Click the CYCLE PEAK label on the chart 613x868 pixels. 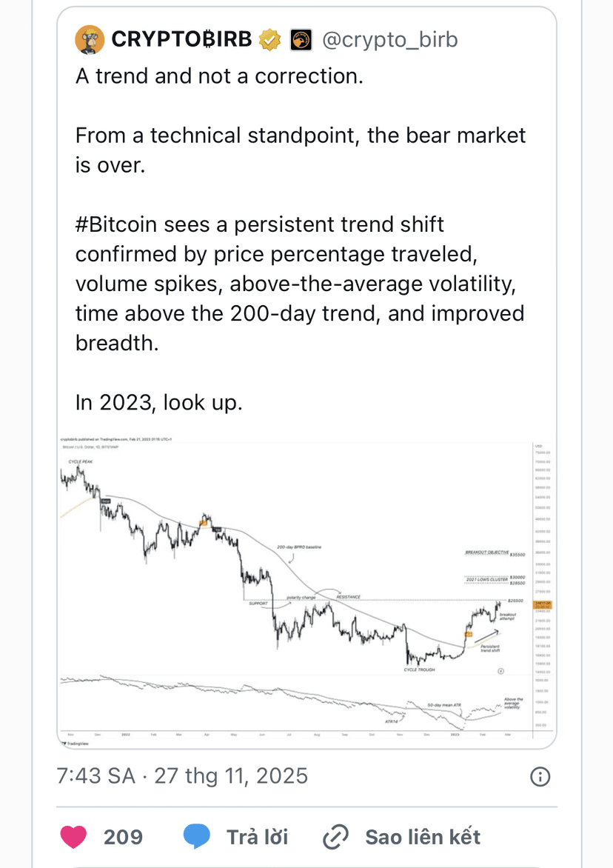tap(81, 461)
